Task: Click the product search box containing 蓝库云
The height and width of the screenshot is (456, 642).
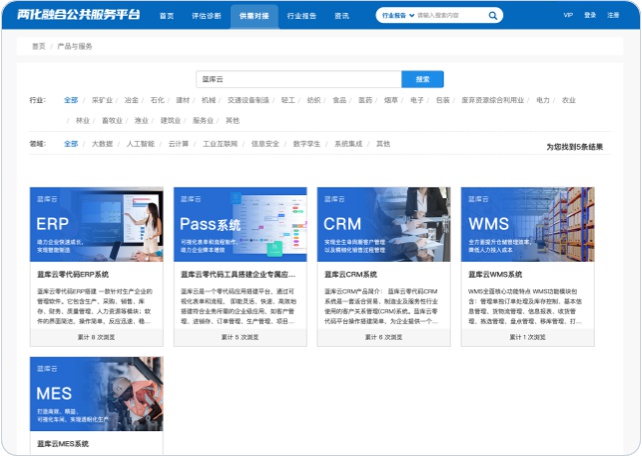Action: click(x=298, y=79)
